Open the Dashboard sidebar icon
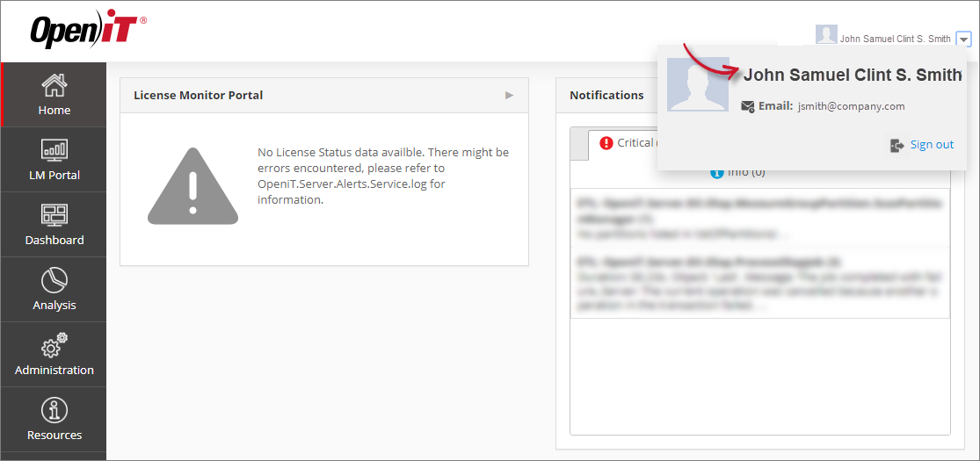Image resolution: width=980 pixels, height=461 pixels. tap(54, 215)
